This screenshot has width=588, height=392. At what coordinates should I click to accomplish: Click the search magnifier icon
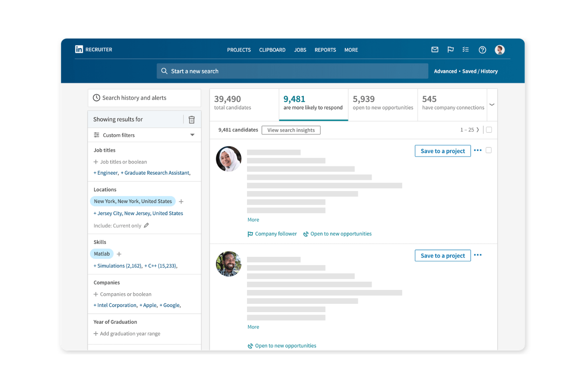(x=164, y=71)
